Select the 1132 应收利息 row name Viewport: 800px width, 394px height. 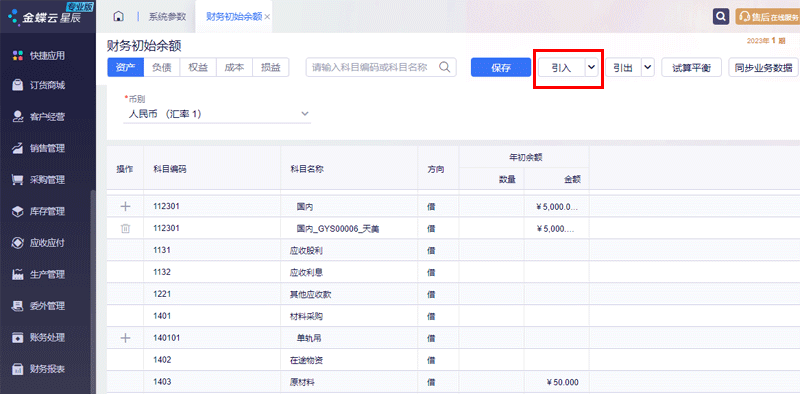tap(306, 273)
